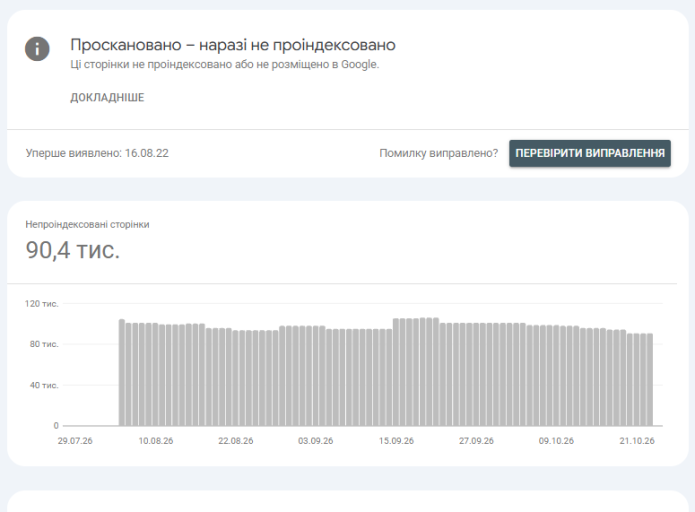Viewport: 695px width, 512px height.
Task: Click the 80 тис. axis label
Action: (44, 344)
